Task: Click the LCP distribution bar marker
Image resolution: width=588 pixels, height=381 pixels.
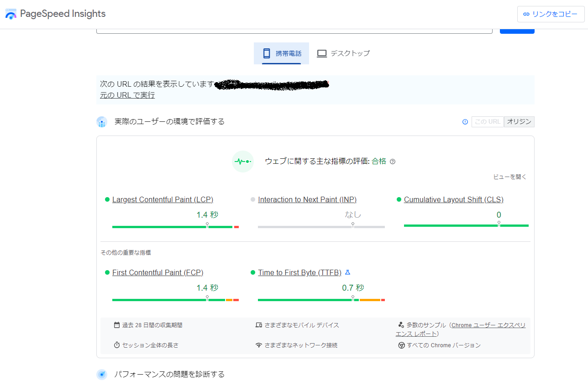Action: [x=207, y=225]
